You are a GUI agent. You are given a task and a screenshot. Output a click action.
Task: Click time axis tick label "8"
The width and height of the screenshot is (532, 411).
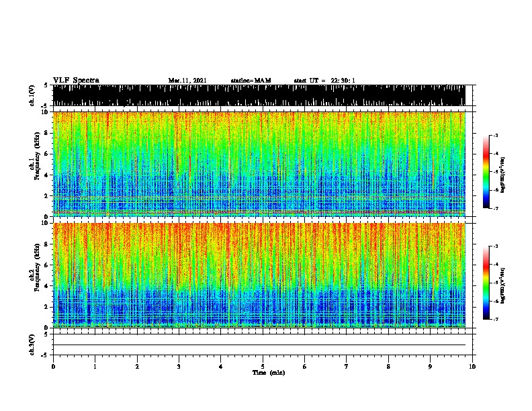click(x=388, y=367)
